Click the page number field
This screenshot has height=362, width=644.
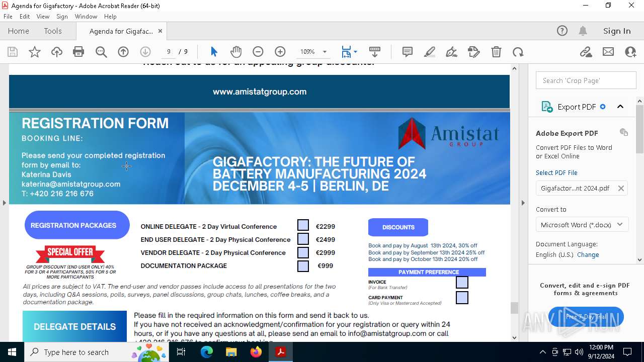point(169,52)
